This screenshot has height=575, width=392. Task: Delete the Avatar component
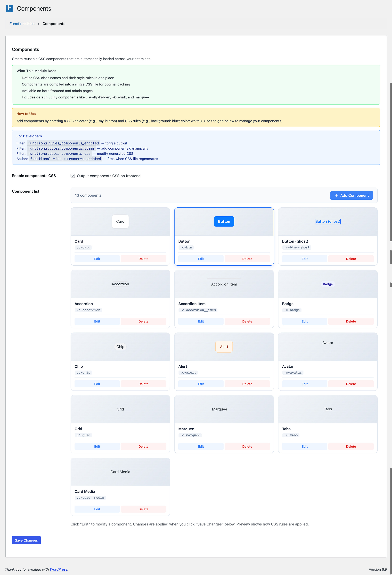coord(351,384)
